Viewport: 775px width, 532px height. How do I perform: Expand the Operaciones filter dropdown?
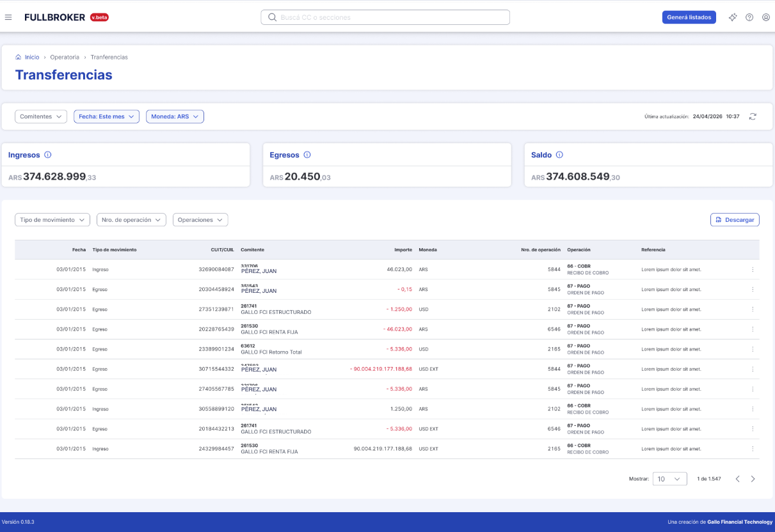200,220
